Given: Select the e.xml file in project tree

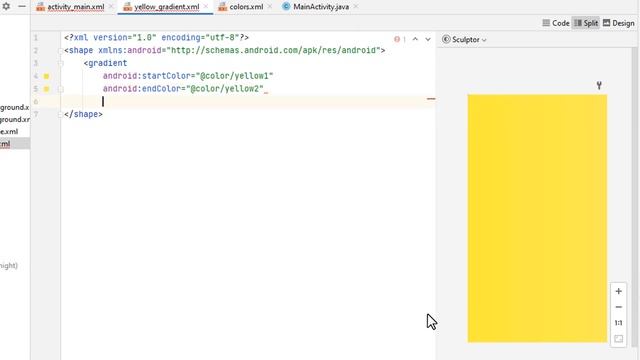Looking at the screenshot, I should click(x=9, y=131).
